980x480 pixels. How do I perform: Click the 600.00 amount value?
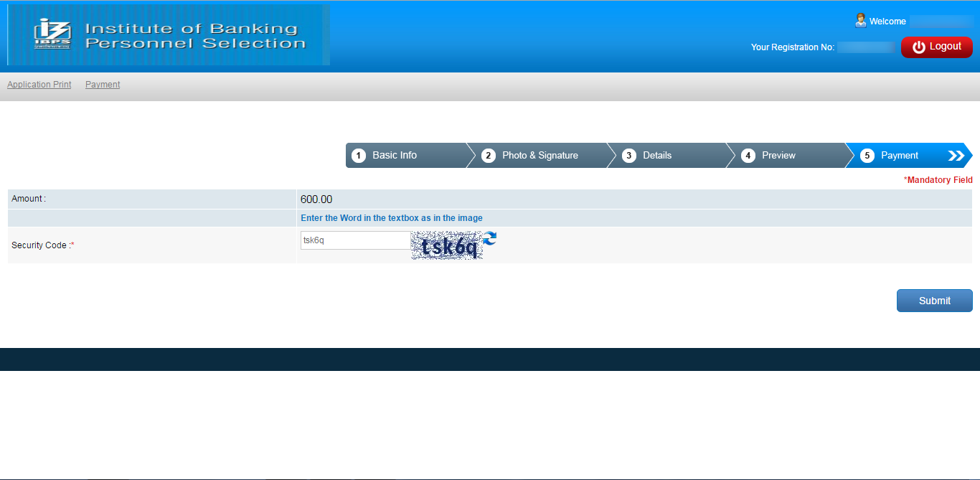316,199
